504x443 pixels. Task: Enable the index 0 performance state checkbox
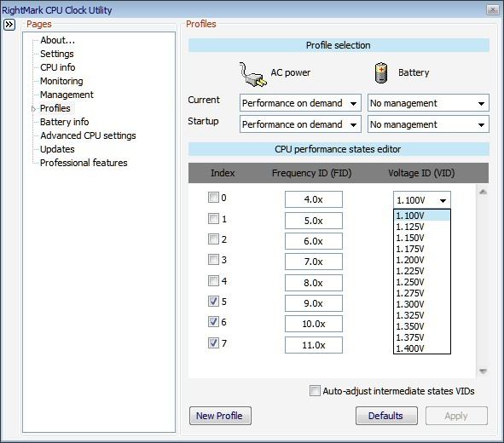pyautogui.click(x=213, y=198)
